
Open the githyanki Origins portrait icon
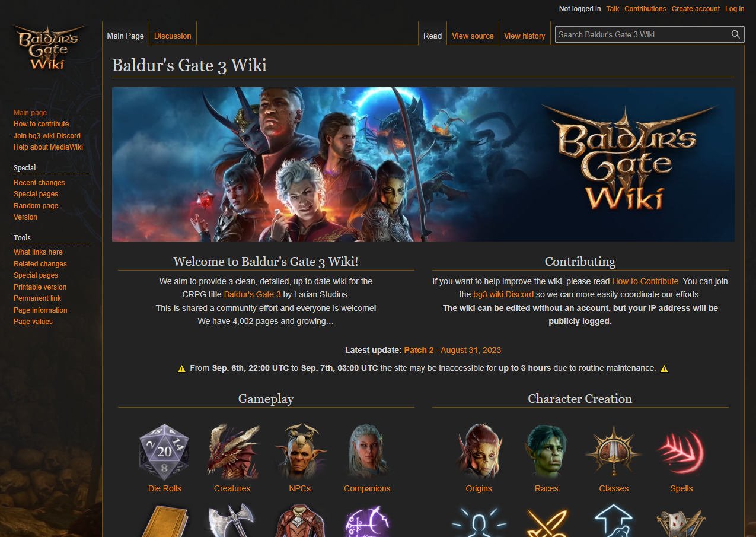479,452
